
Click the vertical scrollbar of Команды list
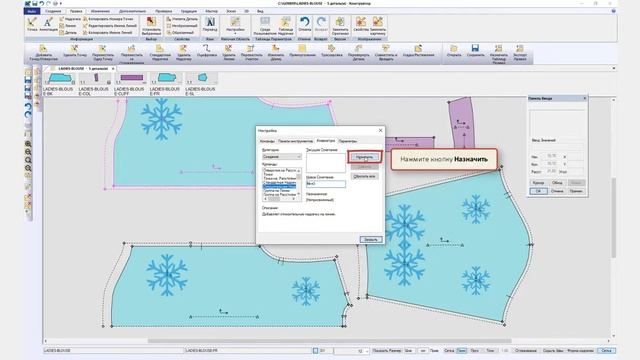tap(299, 182)
